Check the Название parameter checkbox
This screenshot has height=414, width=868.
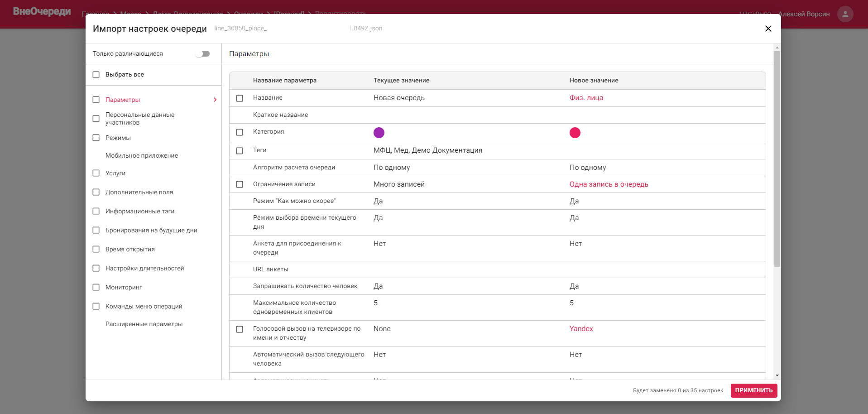point(240,98)
